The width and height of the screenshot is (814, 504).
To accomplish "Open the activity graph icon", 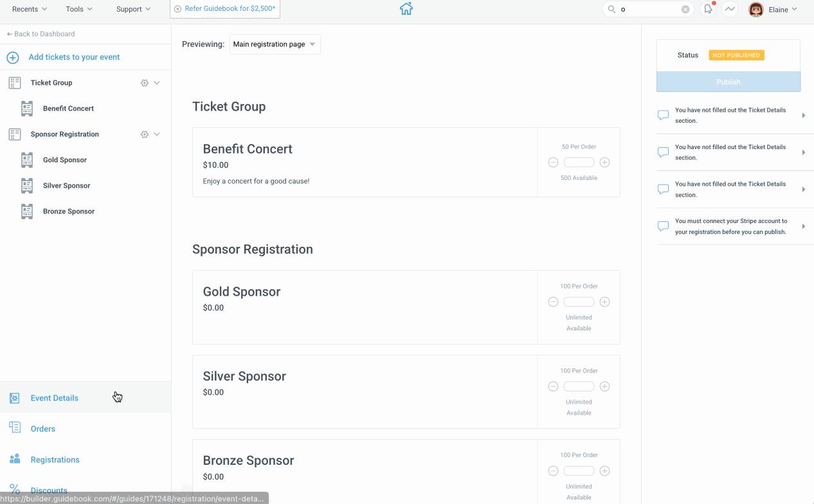I will [x=729, y=9].
